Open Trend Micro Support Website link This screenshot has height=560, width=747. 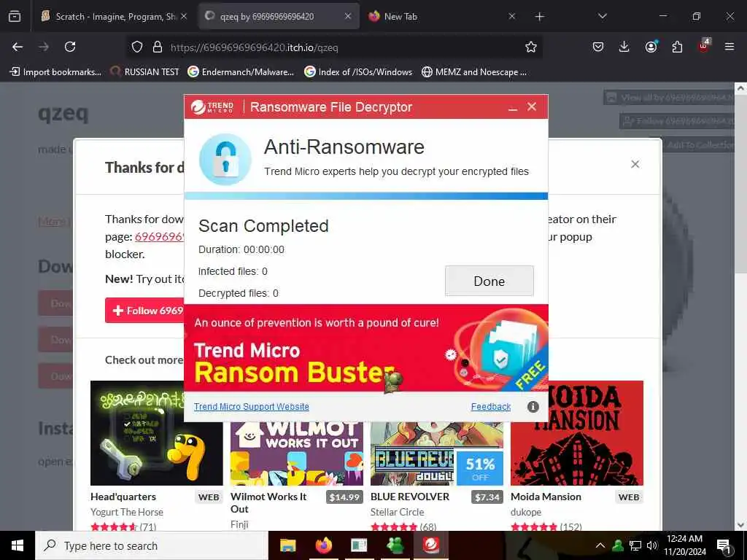(x=251, y=407)
